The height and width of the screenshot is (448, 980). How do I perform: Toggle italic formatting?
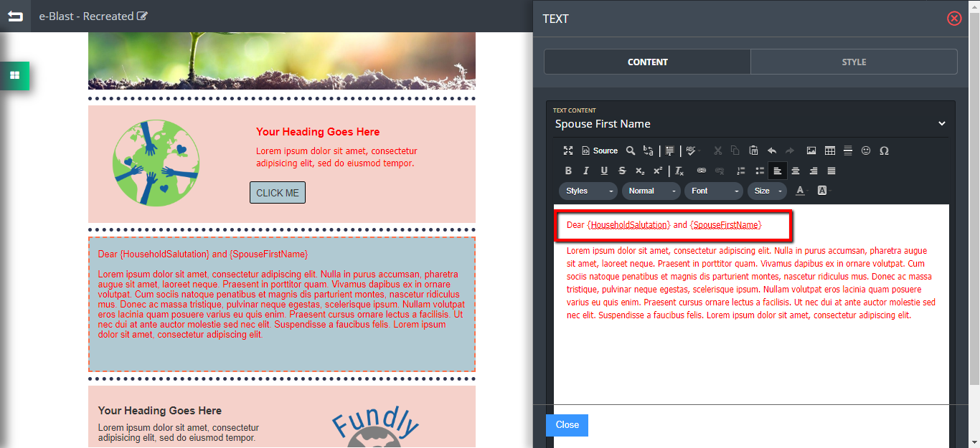pyautogui.click(x=586, y=171)
